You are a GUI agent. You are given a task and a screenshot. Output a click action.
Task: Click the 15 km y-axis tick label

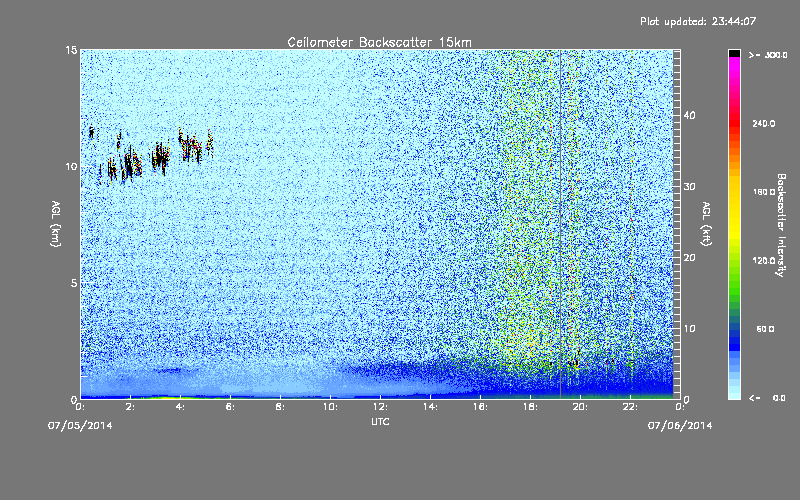pos(71,50)
